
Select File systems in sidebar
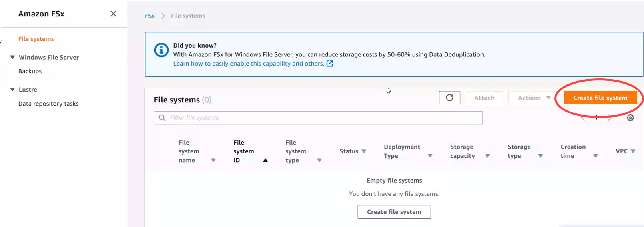pyautogui.click(x=36, y=39)
